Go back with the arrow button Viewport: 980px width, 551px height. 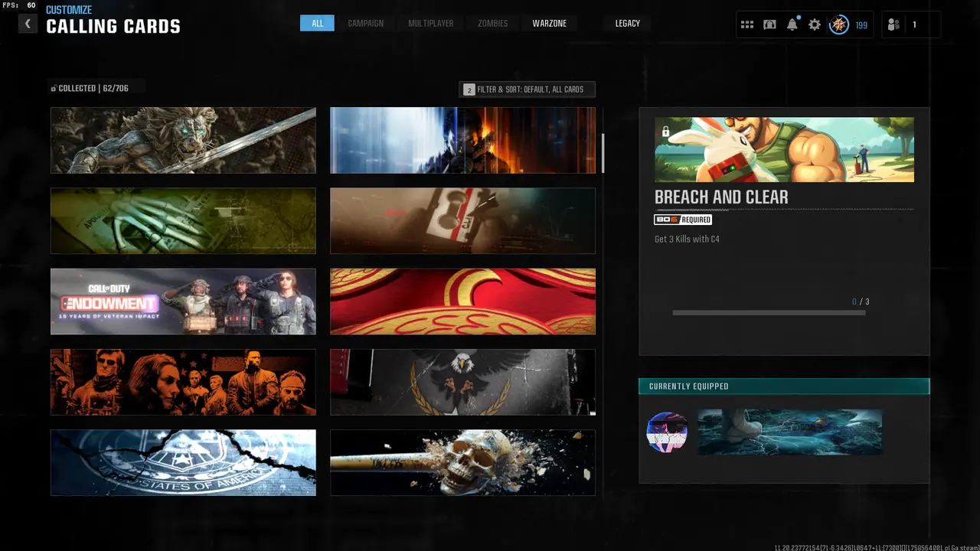[28, 24]
